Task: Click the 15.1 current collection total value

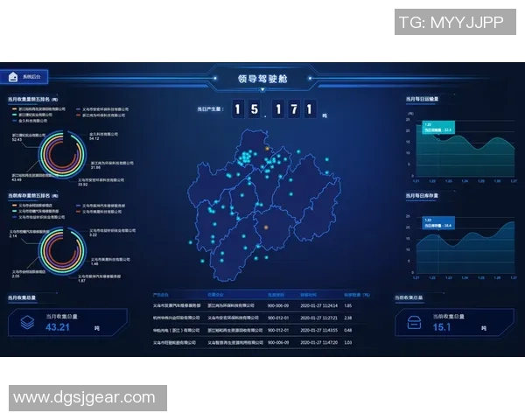Action: click(x=442, y=327)
